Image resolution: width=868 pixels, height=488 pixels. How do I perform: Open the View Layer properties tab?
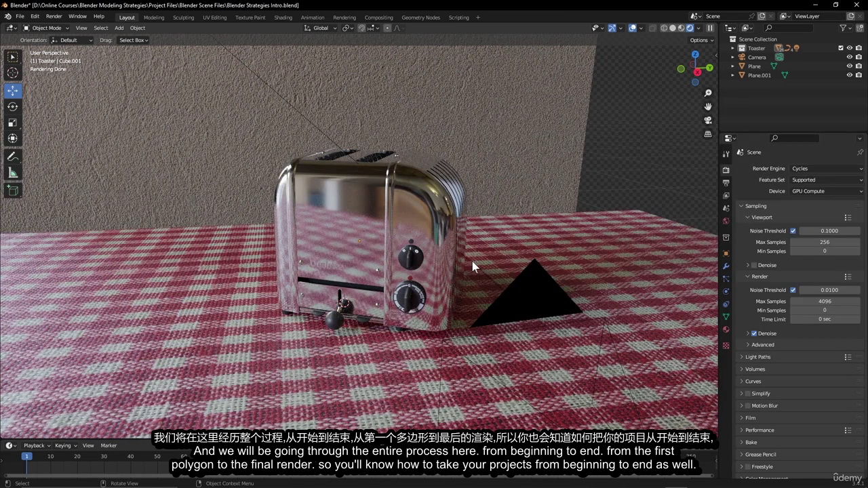coord(726,196)
